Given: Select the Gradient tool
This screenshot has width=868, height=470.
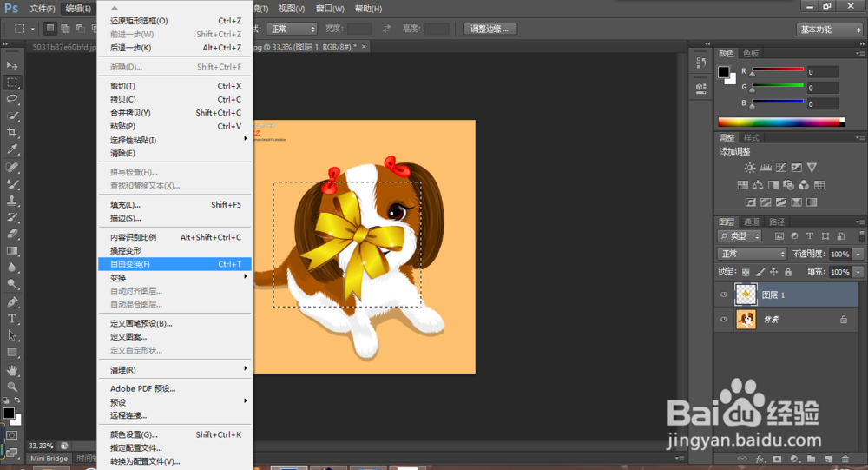Looking at the screenshot, I should [12, 250].
